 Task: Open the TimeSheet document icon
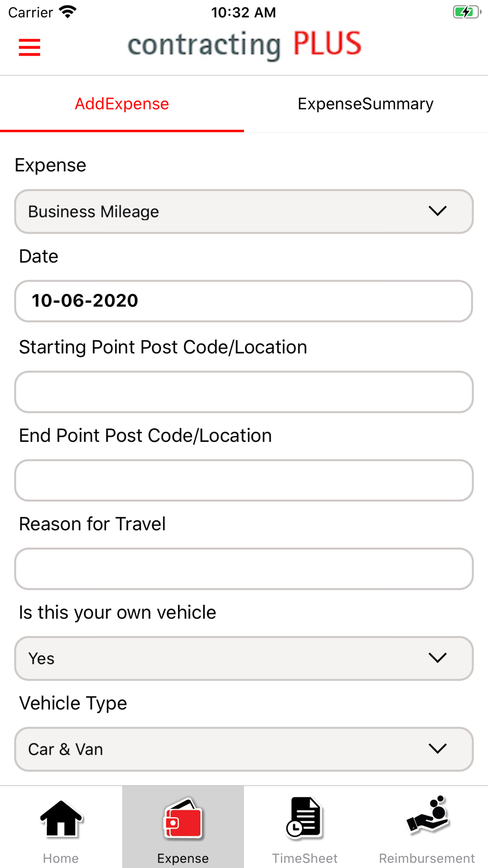point(304,818)
